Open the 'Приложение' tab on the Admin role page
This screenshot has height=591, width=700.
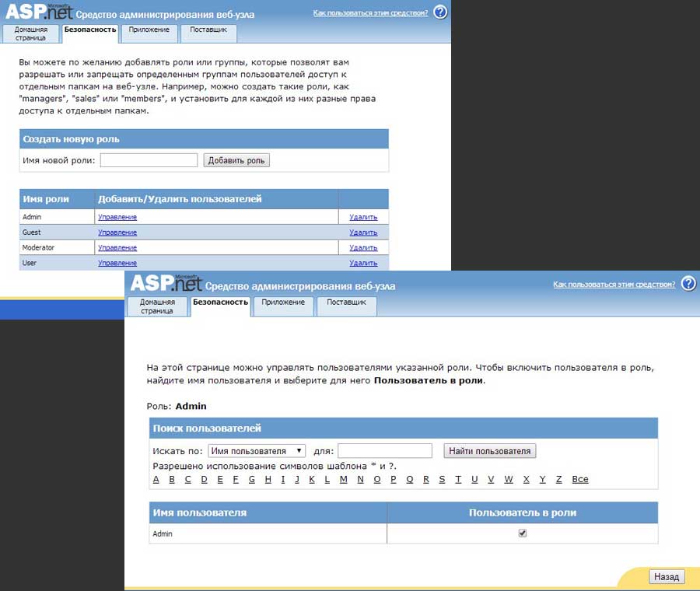coord(283,306)
